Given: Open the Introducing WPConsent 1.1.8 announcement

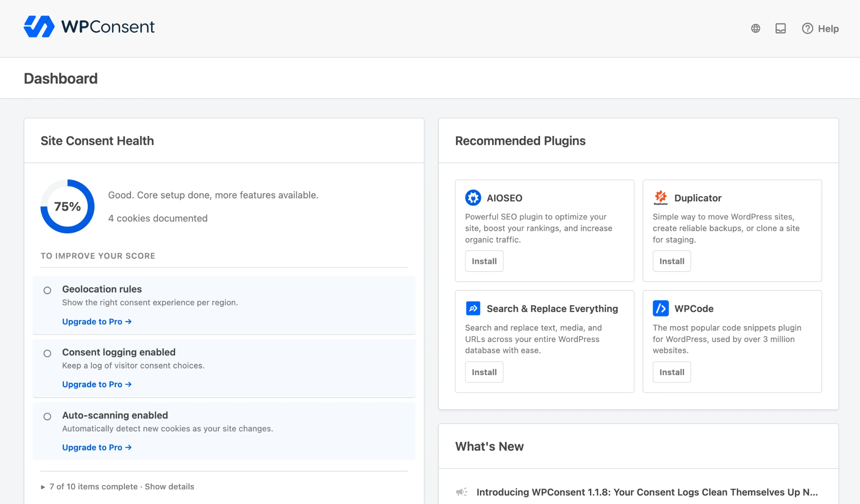Looking at the screenshot, I should [647, 492].
